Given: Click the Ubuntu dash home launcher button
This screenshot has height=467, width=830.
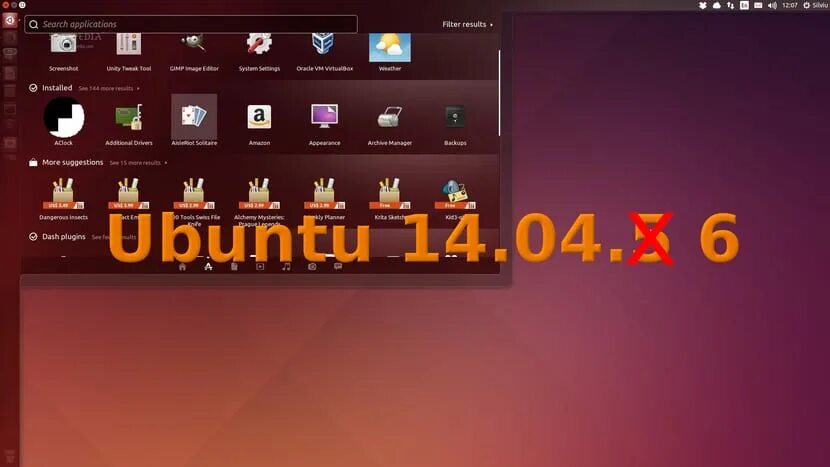Looking at the screenshot, I should (10, 20).
